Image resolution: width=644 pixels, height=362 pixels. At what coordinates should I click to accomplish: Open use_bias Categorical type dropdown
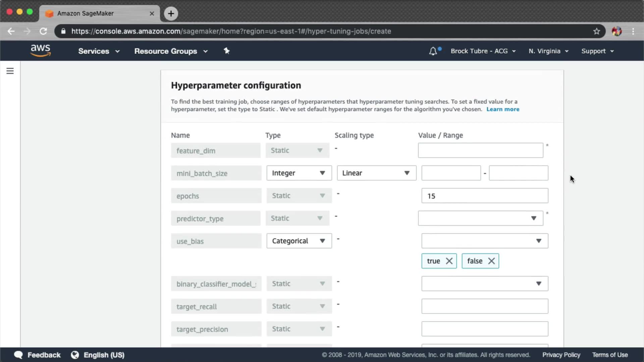click(x=299, y=241)
